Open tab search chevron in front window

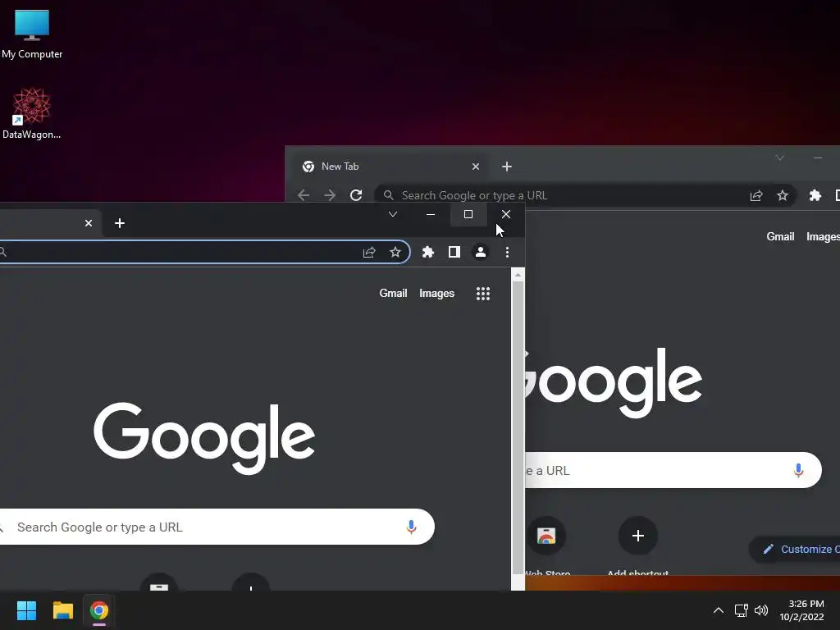coord(393,214)
